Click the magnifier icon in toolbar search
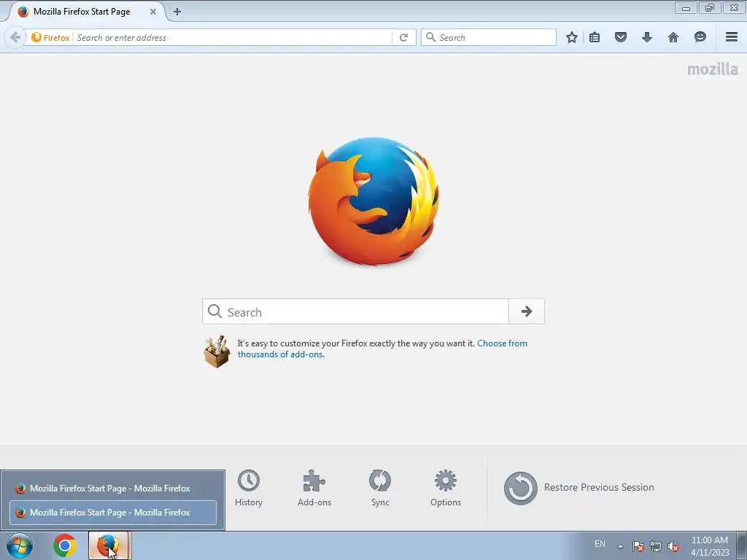The image size is (747, 560). 430,37
